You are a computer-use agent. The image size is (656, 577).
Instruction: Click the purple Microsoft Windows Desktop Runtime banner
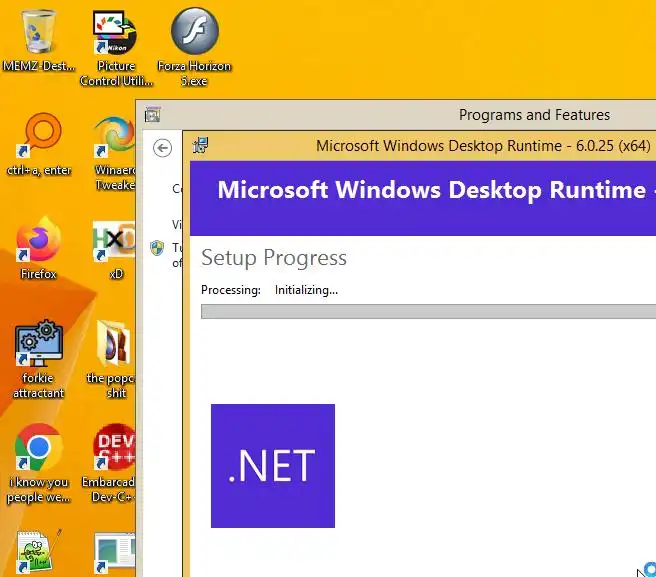pos(423,198)
